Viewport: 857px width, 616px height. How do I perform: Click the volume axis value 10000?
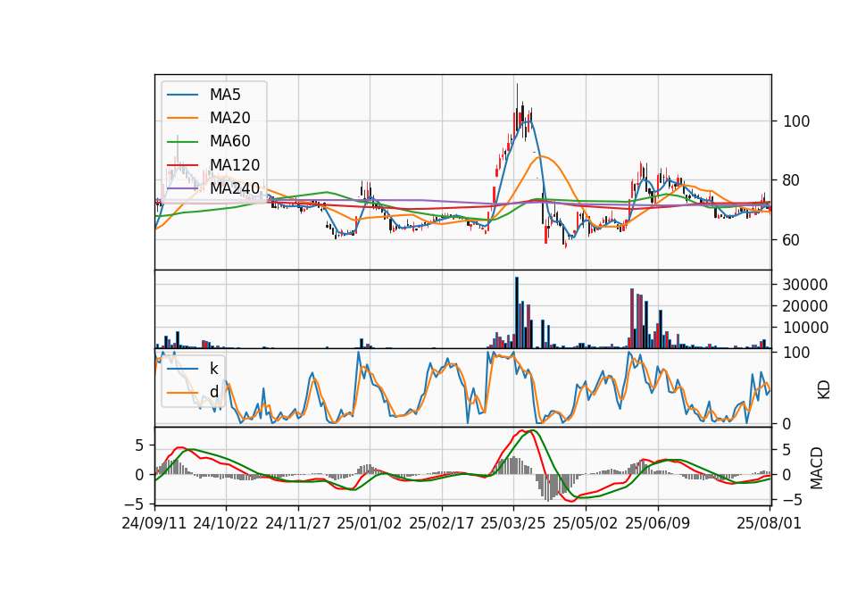coord(805,328)
